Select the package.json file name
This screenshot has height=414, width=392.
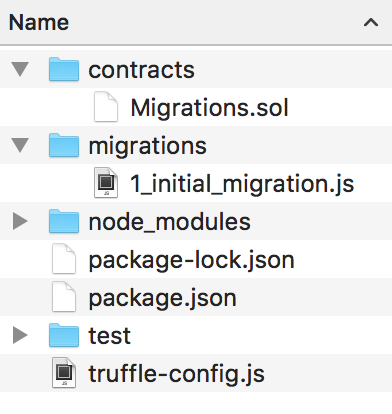pos(162,298)
